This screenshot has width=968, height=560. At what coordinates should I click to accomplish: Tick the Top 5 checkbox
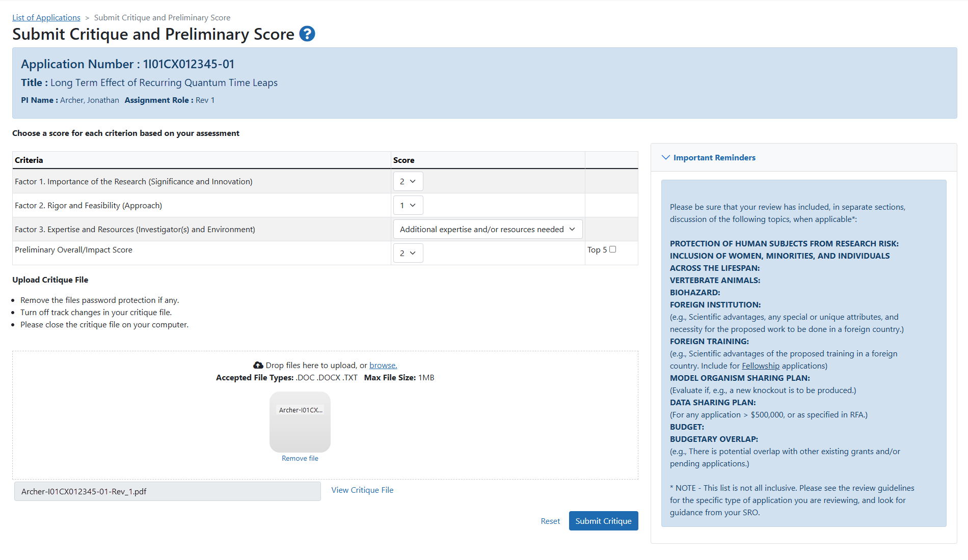point(613,249)
